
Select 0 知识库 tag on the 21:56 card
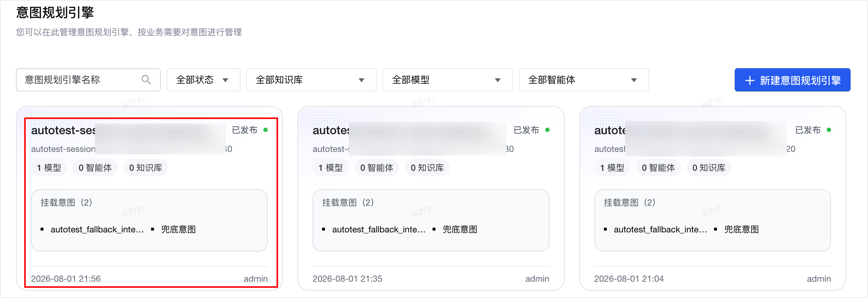tap(146, 168)
